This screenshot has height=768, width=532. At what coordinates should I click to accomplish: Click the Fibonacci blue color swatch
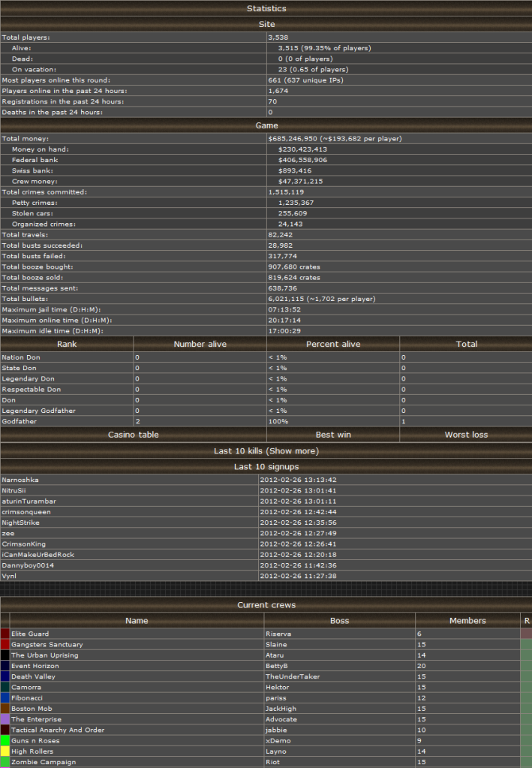[x=5, y=698]
